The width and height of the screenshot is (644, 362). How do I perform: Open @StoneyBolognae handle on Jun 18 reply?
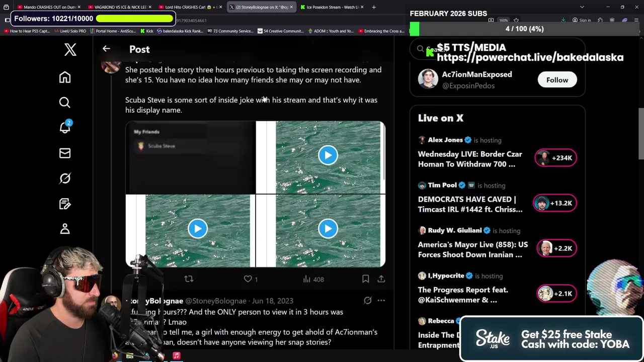tap(216, 301)
